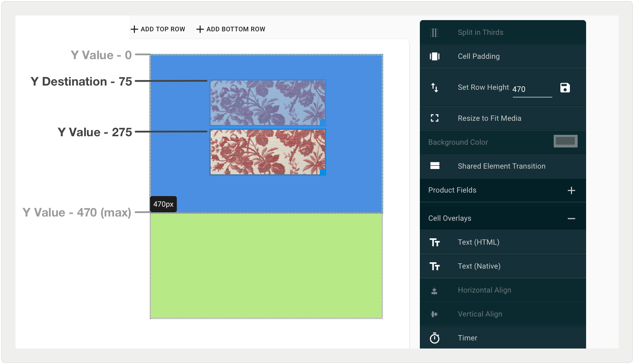Save the row height with the disk icon

click(x=565, y=88)
